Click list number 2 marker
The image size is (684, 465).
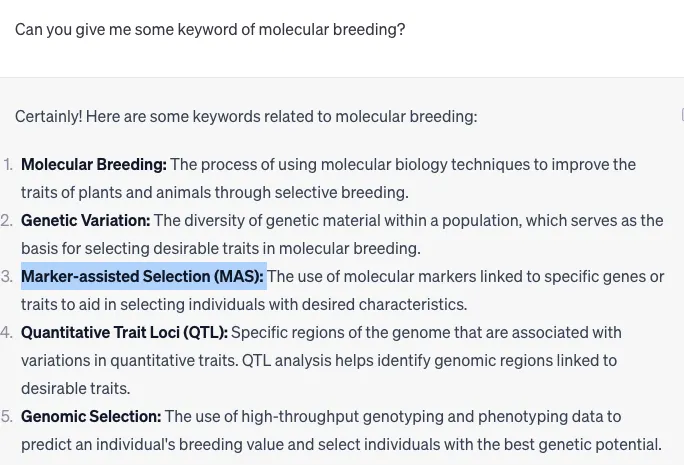7,220
